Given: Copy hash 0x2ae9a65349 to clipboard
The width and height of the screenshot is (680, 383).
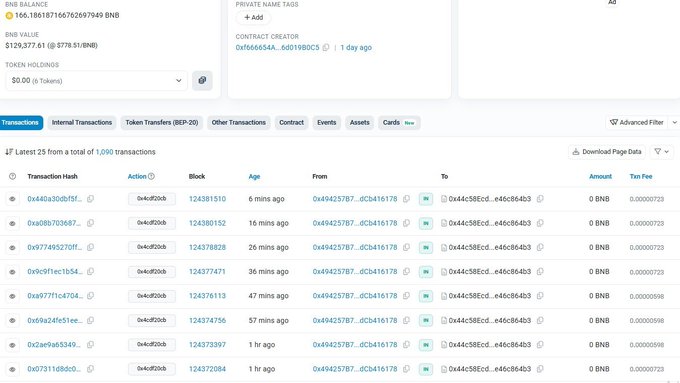Looking at the screenshot, I should [90, 345].
